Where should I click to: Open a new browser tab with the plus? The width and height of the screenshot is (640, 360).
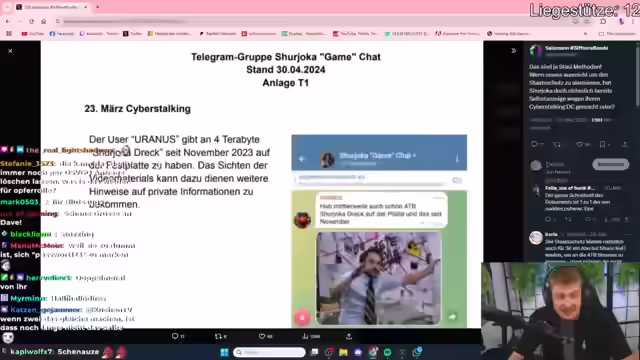pyautogui.click(x=97, y=7)
